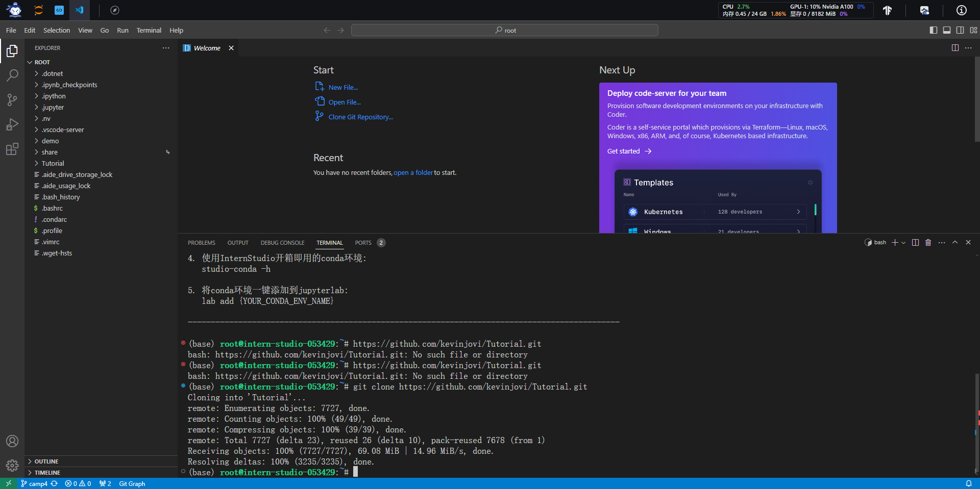Click the open a folder link
Image resolution: width=980 pixels, height=489 pixels.
413,172
